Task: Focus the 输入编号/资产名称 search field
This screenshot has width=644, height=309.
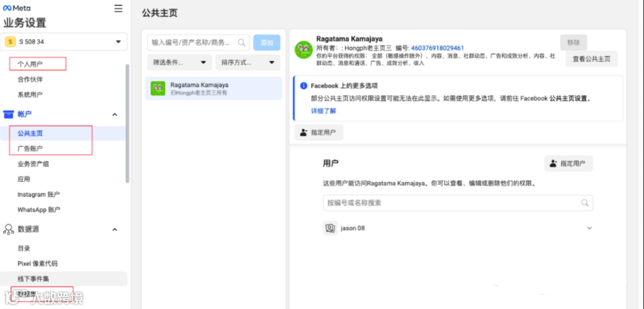Action: (198, 42)
